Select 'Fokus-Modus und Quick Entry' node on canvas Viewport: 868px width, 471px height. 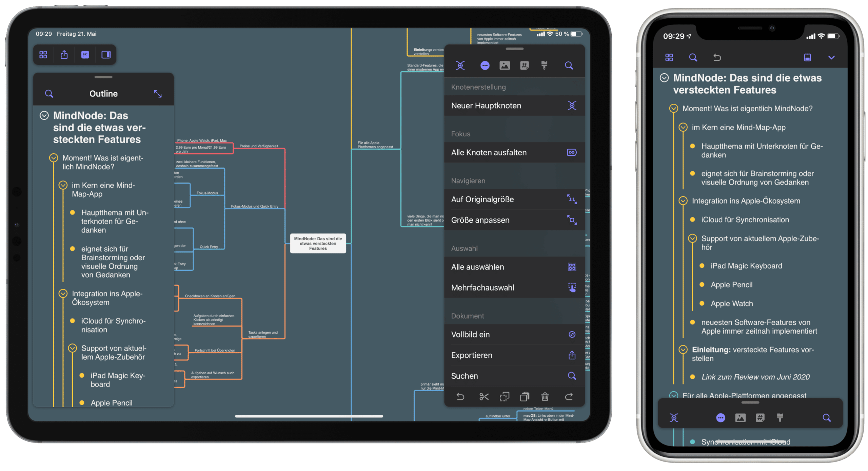click(x=254, y=206)
